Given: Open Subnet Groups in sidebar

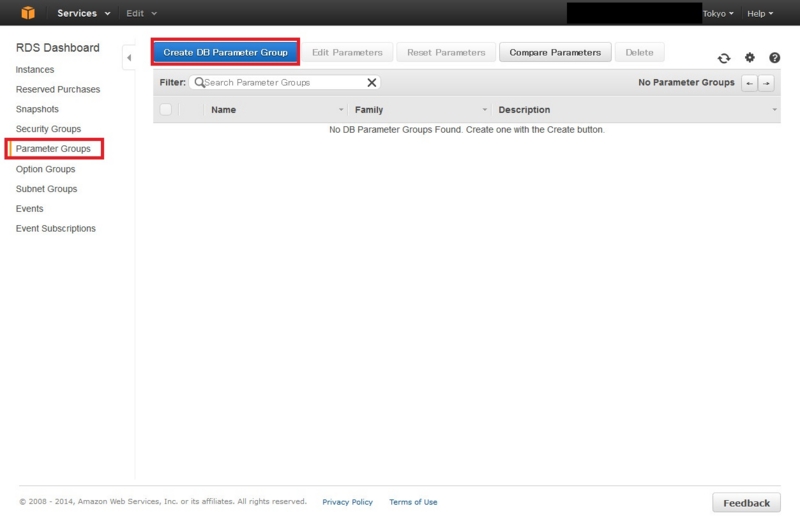Looking at the screenshot, I should (46, 189).
